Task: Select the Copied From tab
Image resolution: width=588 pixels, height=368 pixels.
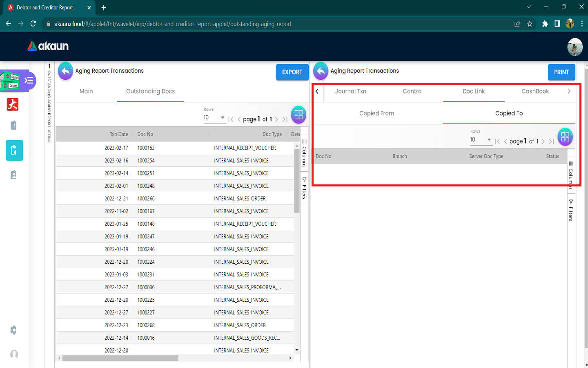Action: [x=376, y=113]
